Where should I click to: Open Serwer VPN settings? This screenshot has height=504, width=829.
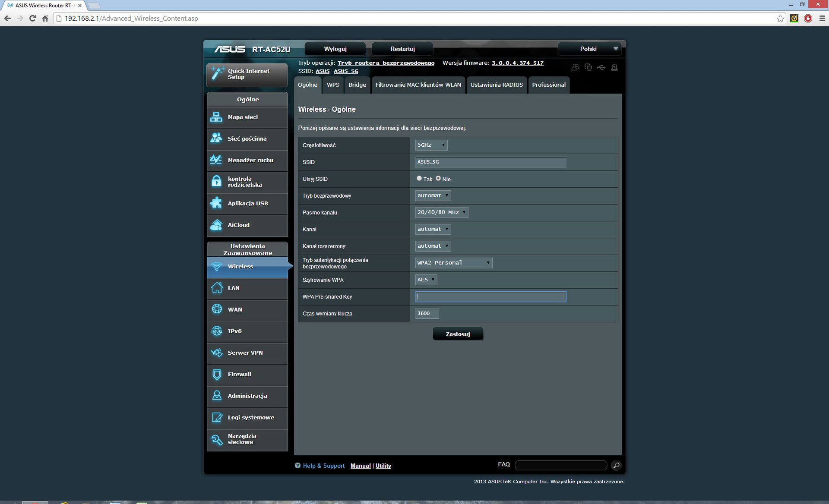pos(247,353)
